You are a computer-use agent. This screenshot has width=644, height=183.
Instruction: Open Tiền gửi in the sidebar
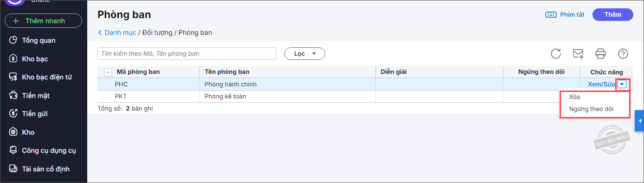35,114
